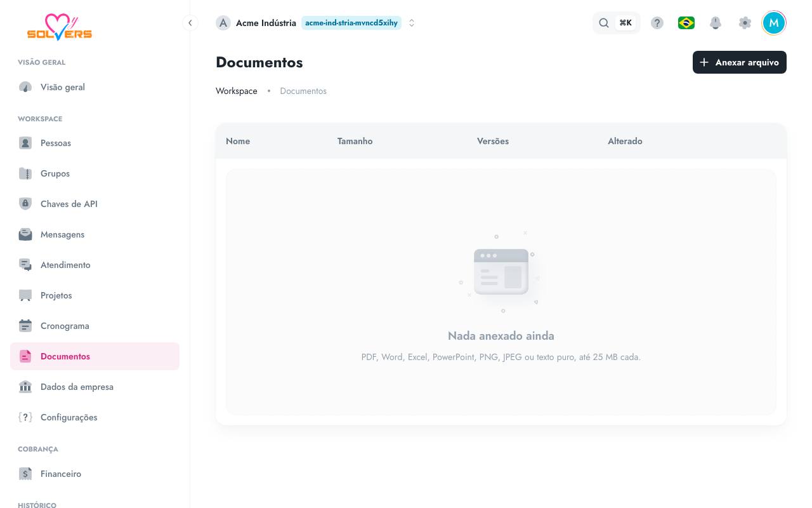Change language via the Brazil flag
The height and width of the screenshot is (508, 812).
pyautogui.click(x=686, y=23)
